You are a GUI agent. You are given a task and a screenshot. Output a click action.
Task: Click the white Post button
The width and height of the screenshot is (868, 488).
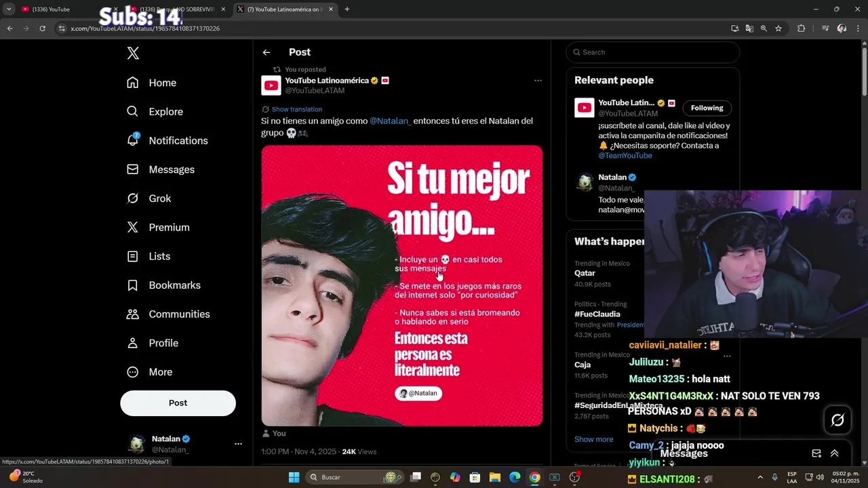tap(178, 403)
